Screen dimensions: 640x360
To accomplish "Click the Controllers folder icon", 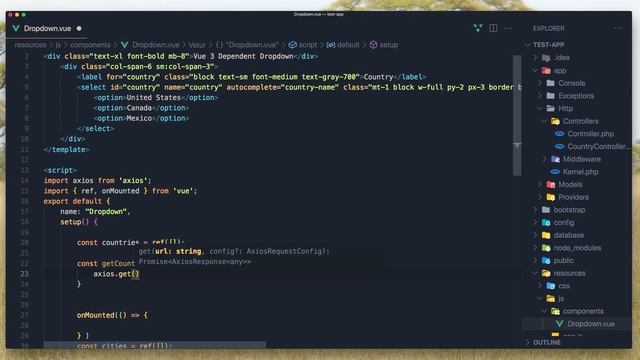I will [x=555, y=121].
